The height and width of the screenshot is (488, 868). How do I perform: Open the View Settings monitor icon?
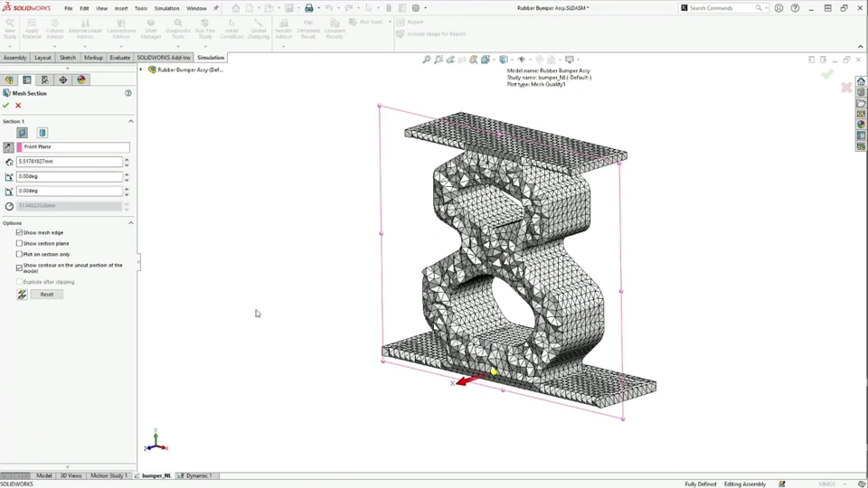tap(569, 60)
